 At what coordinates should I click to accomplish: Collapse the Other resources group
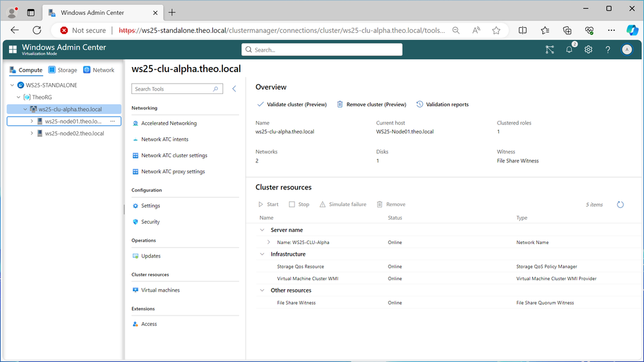262,291
